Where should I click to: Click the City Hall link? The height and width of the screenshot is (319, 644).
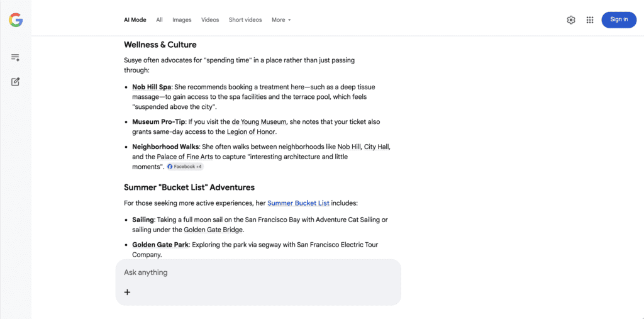[x=376, y=147]
